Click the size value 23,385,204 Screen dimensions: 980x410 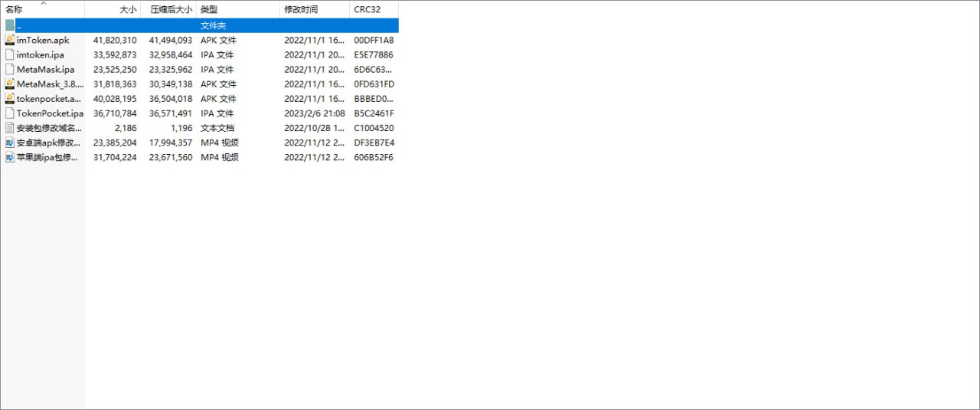[x=115, y=143]
